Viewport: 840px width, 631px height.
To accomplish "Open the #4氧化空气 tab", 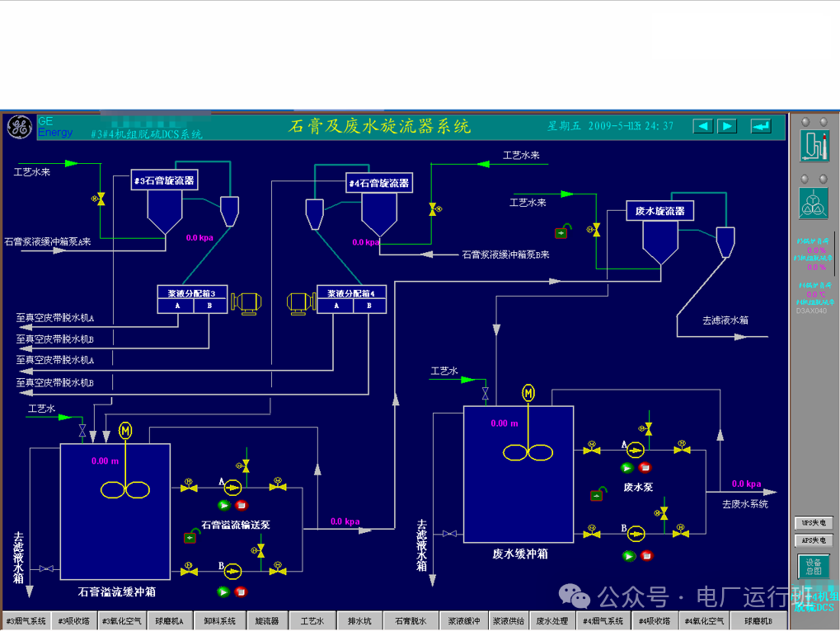I will (704, 621).
